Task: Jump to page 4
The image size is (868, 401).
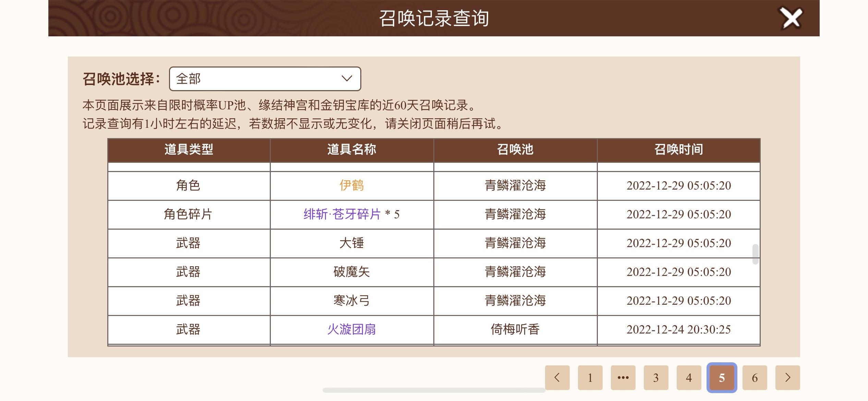Action: 689,378
